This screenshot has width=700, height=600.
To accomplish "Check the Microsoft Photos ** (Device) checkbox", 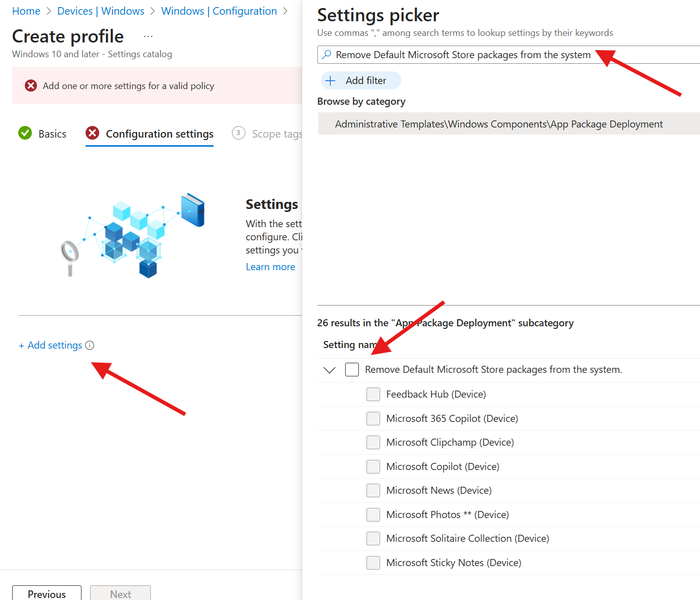I will (x=373, y=515).
